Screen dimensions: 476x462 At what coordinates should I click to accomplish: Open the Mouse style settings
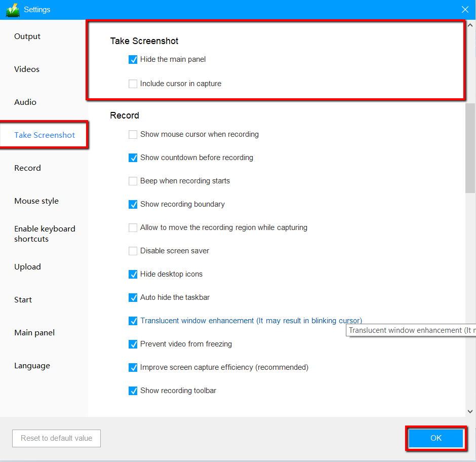click(x=36, y=201)
